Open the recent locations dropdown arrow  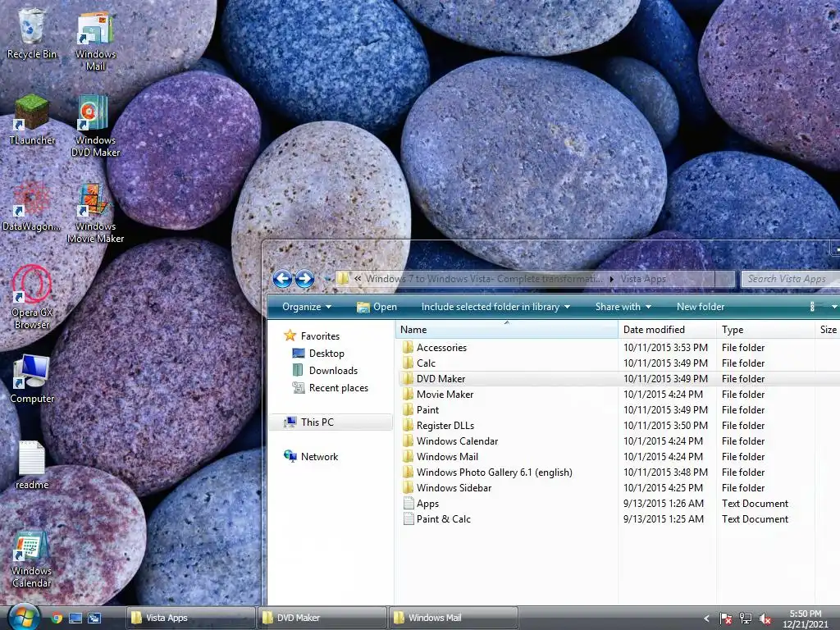coord(326,279)
